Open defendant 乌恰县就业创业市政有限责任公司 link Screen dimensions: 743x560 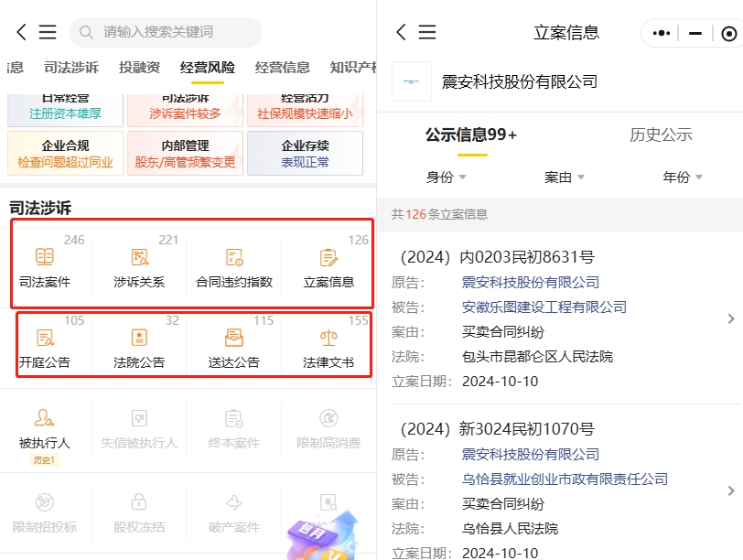coord(565,479)
